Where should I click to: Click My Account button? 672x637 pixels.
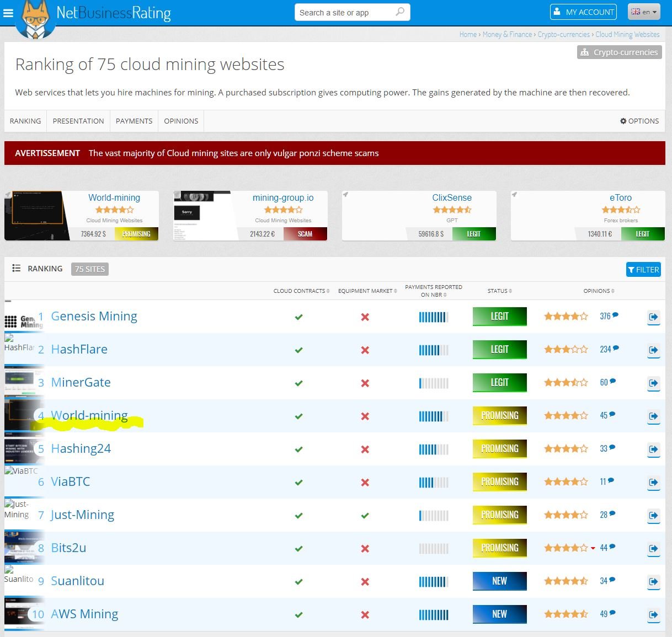tap(583, 12)
